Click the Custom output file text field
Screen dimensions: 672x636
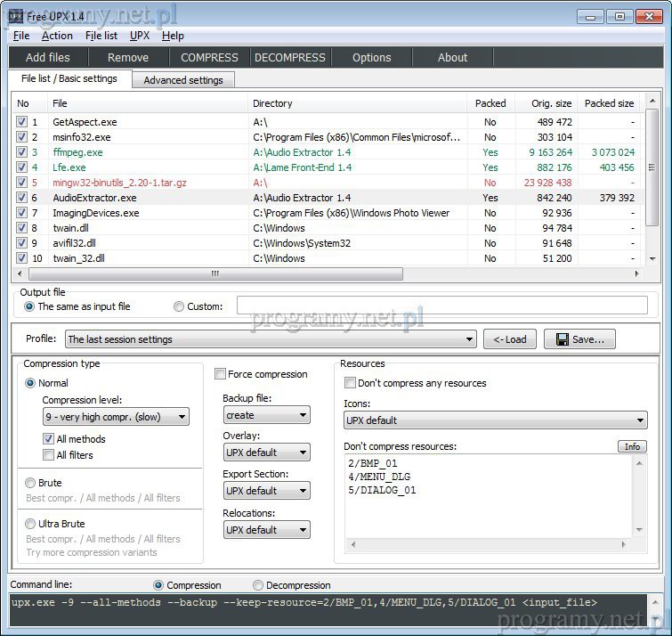(441, 306)
